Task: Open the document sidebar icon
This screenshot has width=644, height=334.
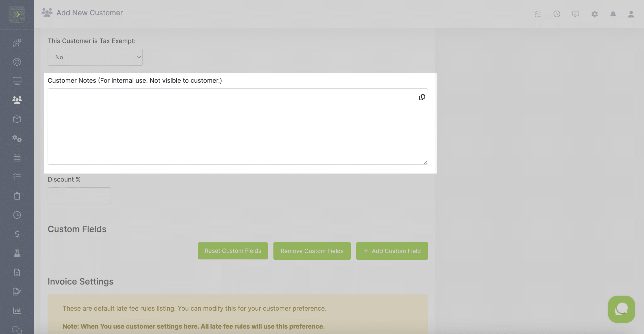Action: click(x=17, y=272)
